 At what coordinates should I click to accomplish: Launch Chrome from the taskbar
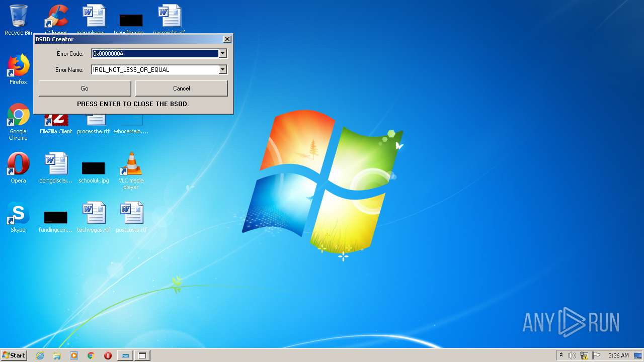point(91,355)
